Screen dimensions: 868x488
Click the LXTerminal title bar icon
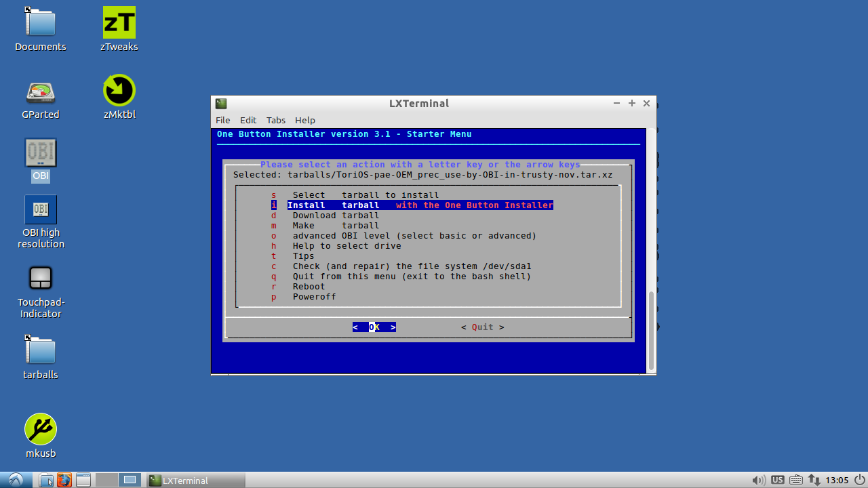click(x=221, y=104)
